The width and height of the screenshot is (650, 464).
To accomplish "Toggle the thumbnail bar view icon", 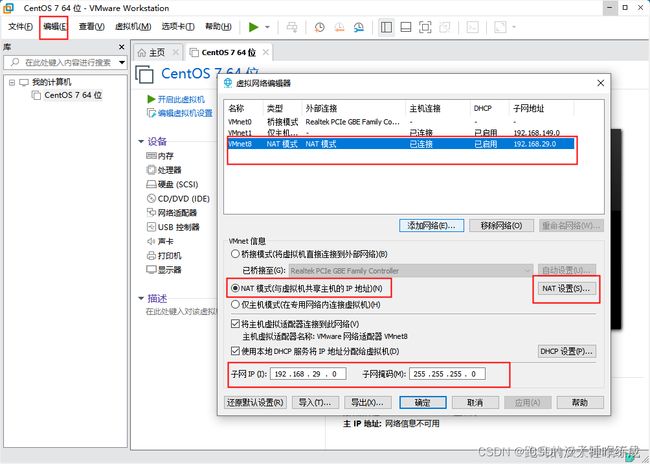I will coord(406,27).
